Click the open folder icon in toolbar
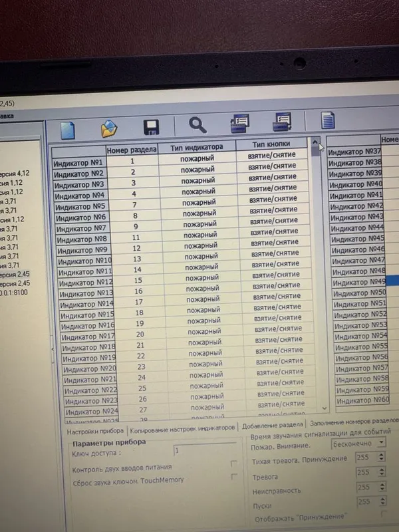Viewport: 399px width, 532px height. pos(109,129)
